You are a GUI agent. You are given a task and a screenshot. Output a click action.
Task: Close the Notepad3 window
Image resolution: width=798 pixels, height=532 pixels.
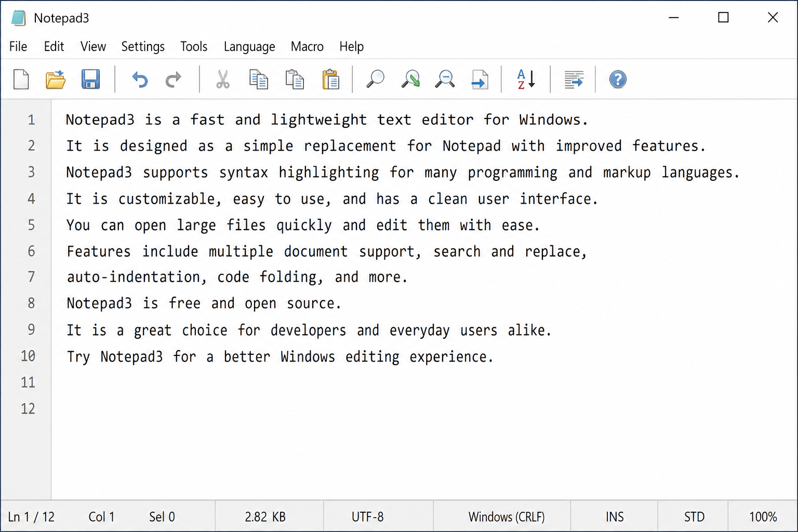pyautogui.click(x=773, y=18)
